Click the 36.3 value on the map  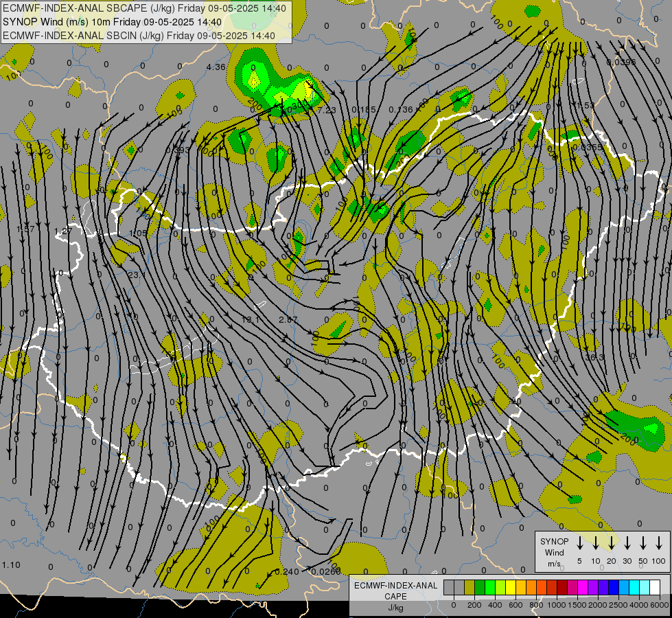[595, 357]
